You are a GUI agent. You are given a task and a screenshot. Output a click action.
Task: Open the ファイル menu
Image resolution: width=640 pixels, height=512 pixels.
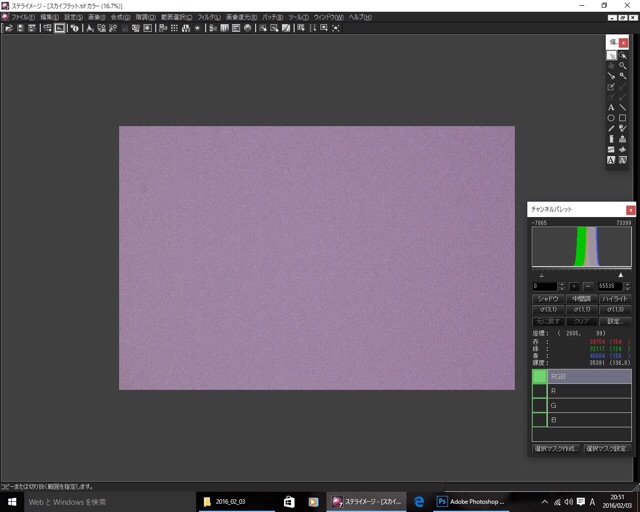(22, 17)
